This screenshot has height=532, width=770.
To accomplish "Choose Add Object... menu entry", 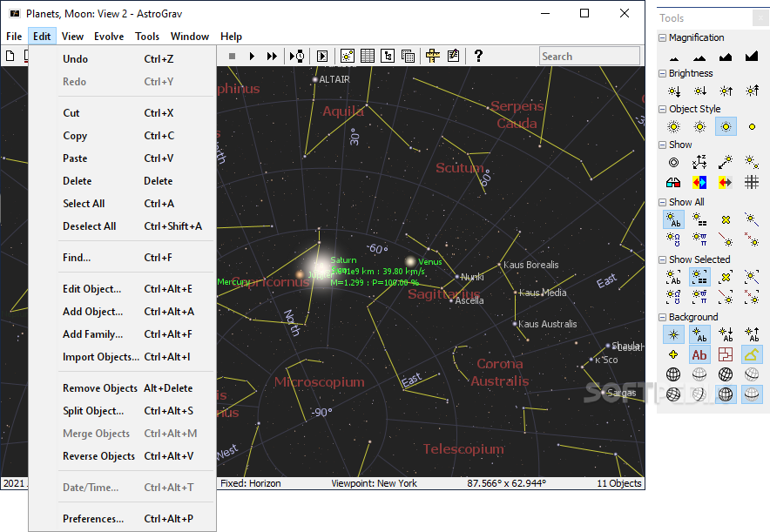I will [x=122, y=312].
